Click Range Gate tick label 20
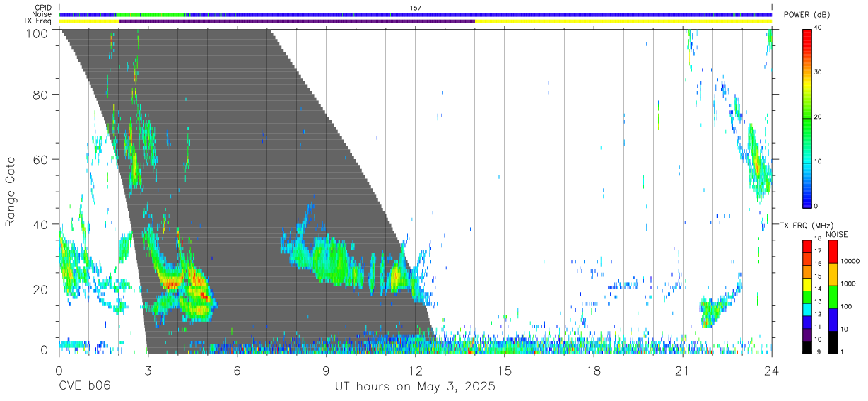This screenshot has width=868, height=401. click(40, 289)
